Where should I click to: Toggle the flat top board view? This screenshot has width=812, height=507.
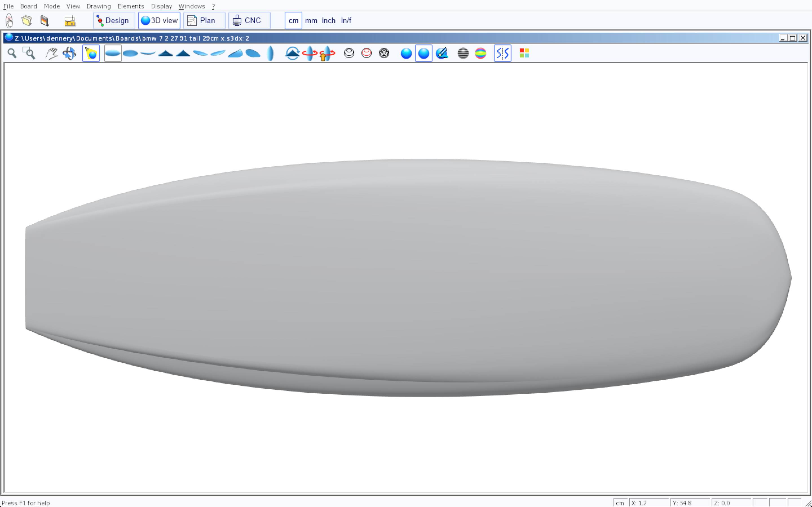(113, 53)
